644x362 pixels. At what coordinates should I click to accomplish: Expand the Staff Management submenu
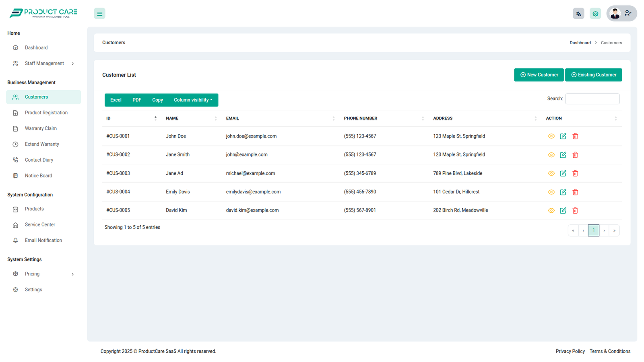pyautogui.click(x=44, y=64)
